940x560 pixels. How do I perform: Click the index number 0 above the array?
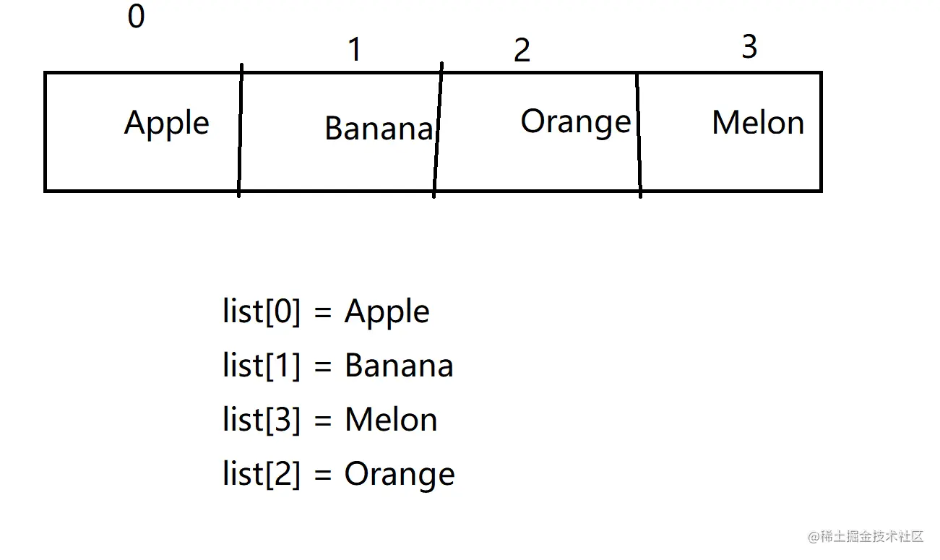(136, 17)
